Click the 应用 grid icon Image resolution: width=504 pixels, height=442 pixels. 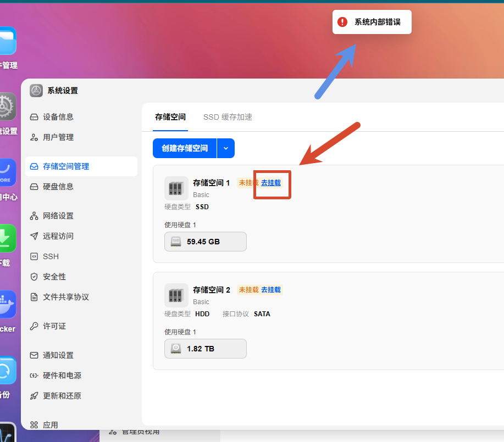[x=34, y=425]
